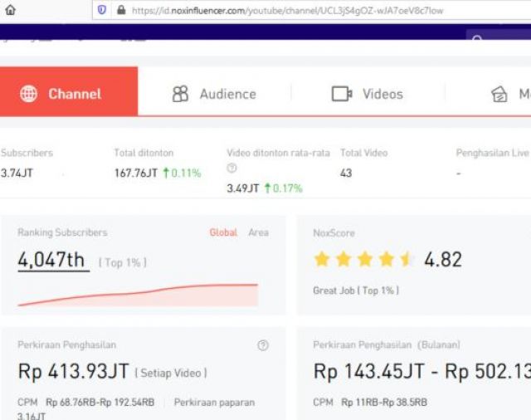This screenshot has height=420, width=531.
Task: Click the Audience people icon
Action: coord(180,94)
